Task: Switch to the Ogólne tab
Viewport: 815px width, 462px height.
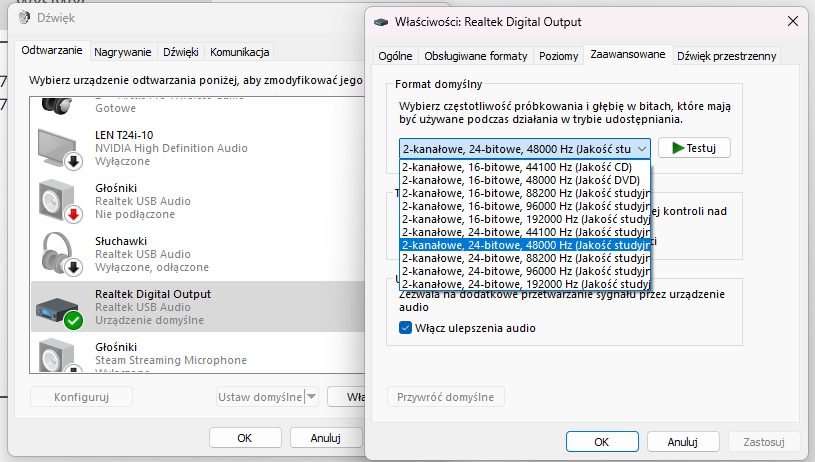Action: click(x=395, y=56)
